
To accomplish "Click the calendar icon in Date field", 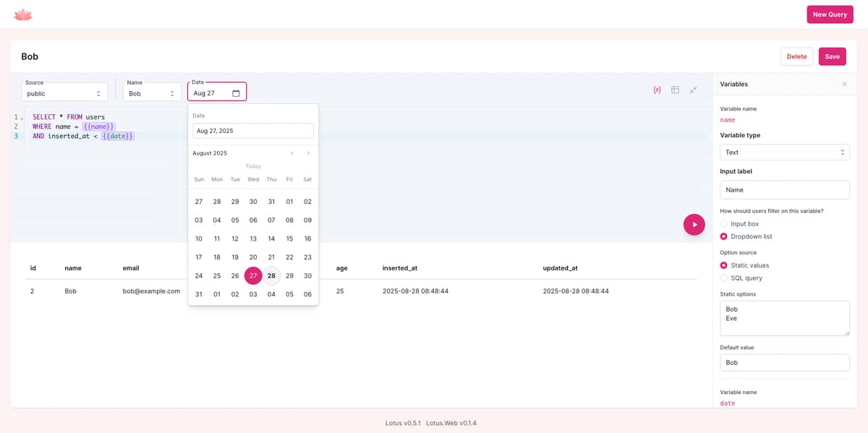I will click(x=236, y=93).
